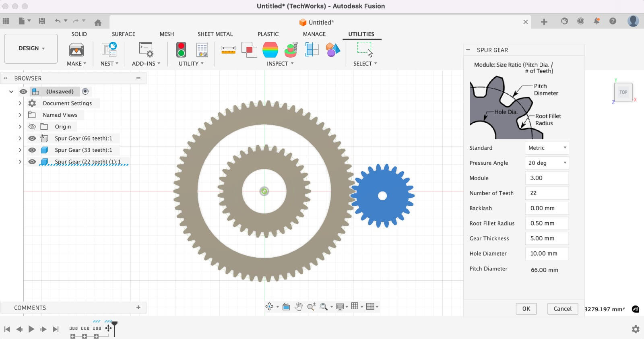Click the Number of Teeth field
Image resolution: width=644 pixels, height=339 pixels.
pyautogui.click(x=547, y=193)
